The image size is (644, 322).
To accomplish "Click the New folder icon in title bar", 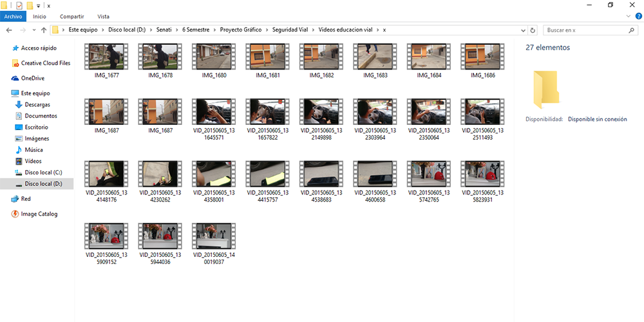I will point(30,6).
